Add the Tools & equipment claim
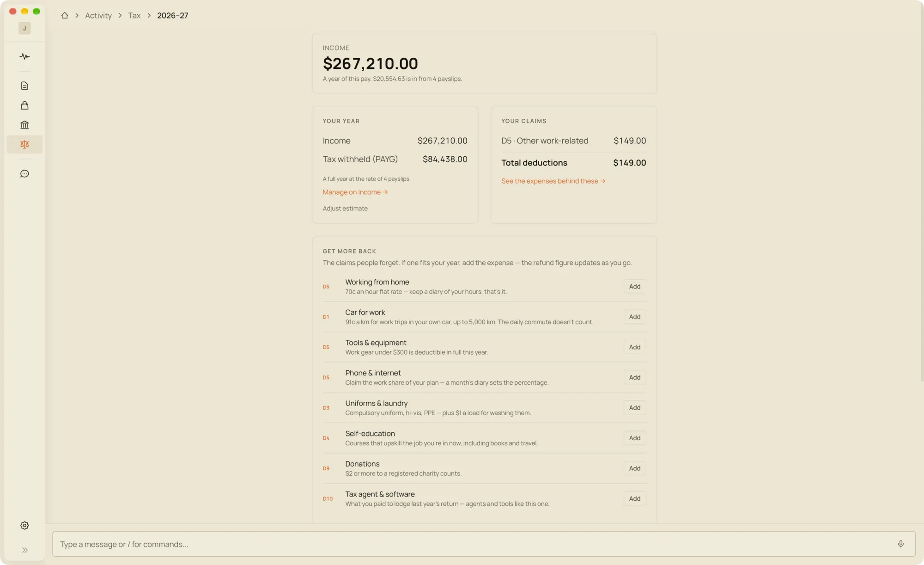The width and height of the screenshot is (924, 565). pos(635,347)
